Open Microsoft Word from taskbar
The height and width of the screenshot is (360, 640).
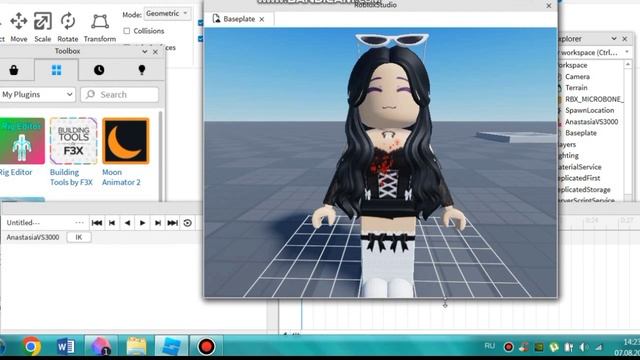click(x=65, y=347)
